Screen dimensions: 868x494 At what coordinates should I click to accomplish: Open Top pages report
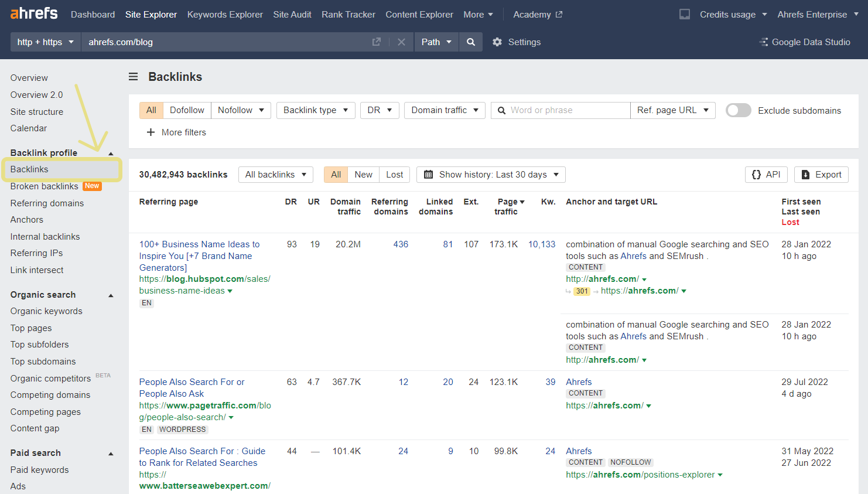tap(31, 328)
